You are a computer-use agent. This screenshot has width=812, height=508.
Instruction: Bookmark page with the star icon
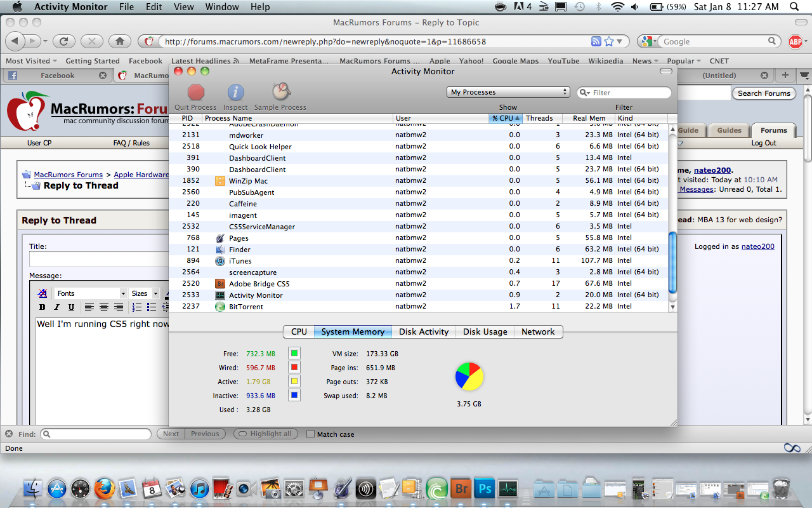pyautogui.click(x=609, y=41)
